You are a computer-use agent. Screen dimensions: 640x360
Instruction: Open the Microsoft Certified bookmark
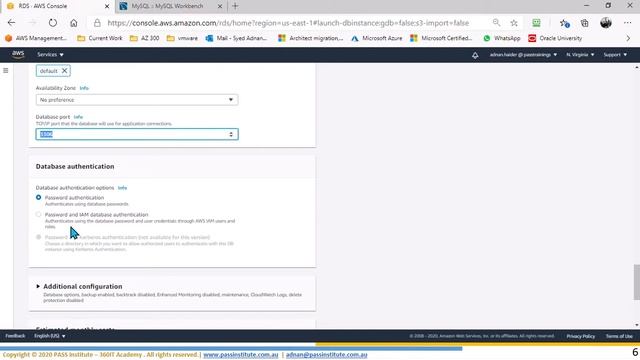click(441, 38)
